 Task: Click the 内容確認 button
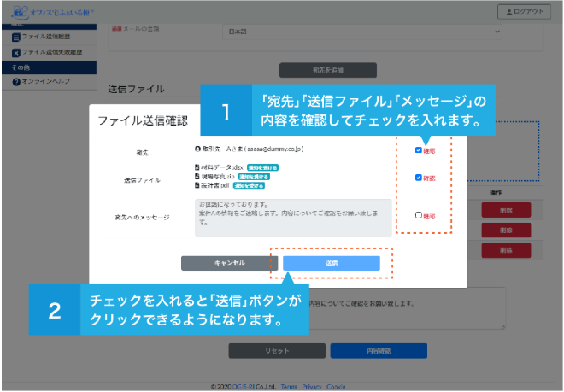coord(379,351)
